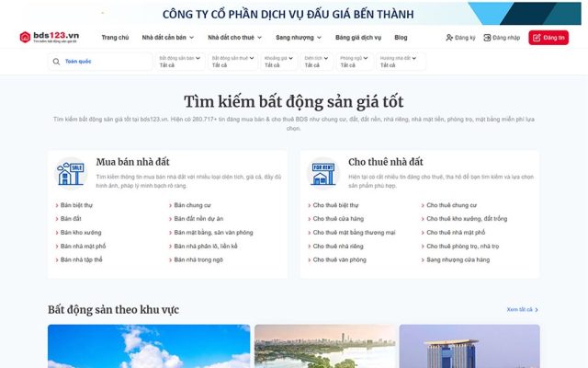Click arrow icon beside Xem tất cả
This screenshot has height=368, width=588.
537,310
